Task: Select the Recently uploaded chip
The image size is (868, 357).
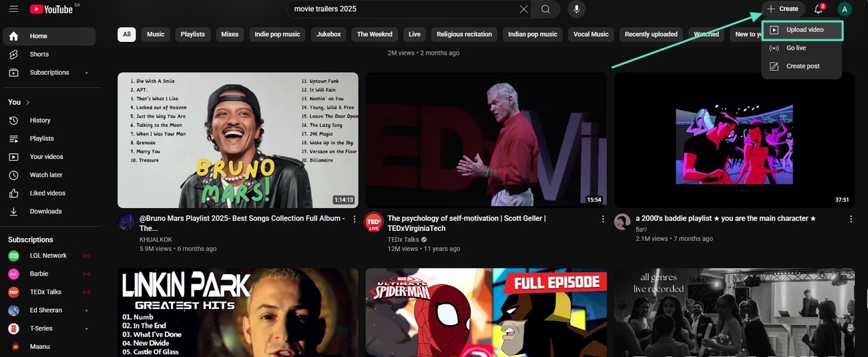Action: pyautogui.click(x=651, y=34)
